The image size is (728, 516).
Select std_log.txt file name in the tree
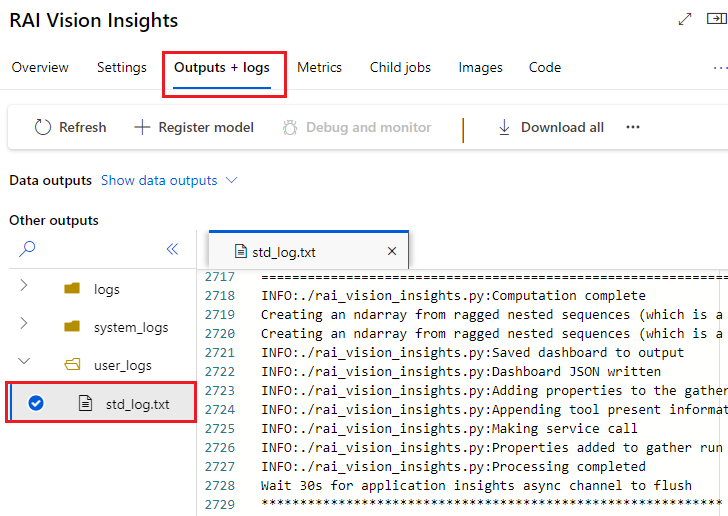(x=137, y=404)
